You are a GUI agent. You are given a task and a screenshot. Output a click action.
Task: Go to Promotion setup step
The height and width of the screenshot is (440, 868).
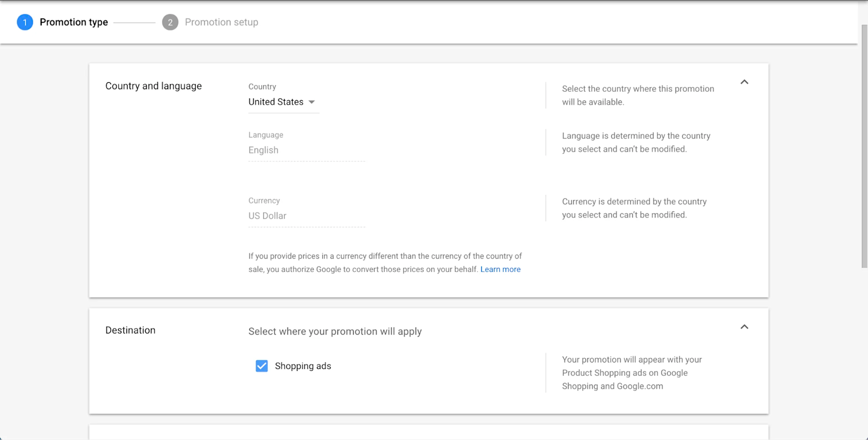coord(221,22)
